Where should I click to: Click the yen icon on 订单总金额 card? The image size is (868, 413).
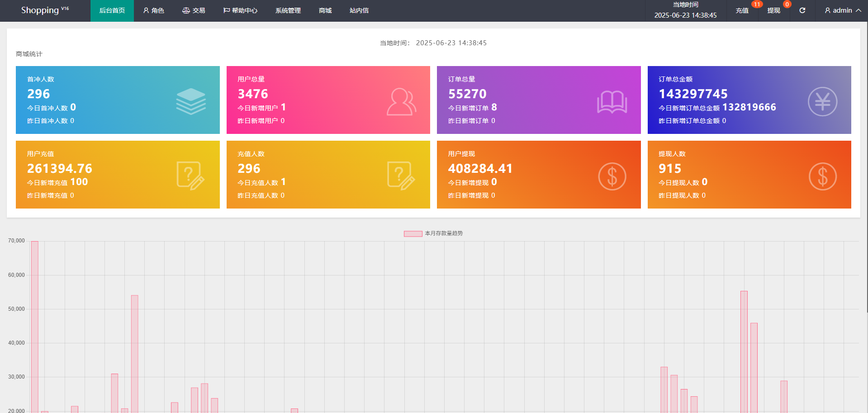point(822,102)
